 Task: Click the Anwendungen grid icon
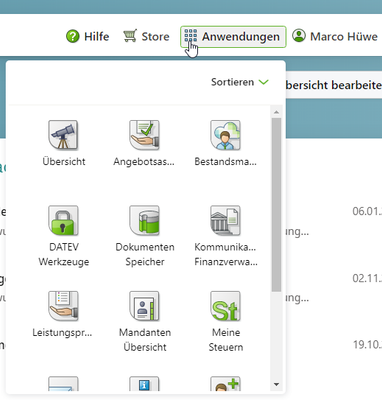pyautogui.click(x=191, y=35)
